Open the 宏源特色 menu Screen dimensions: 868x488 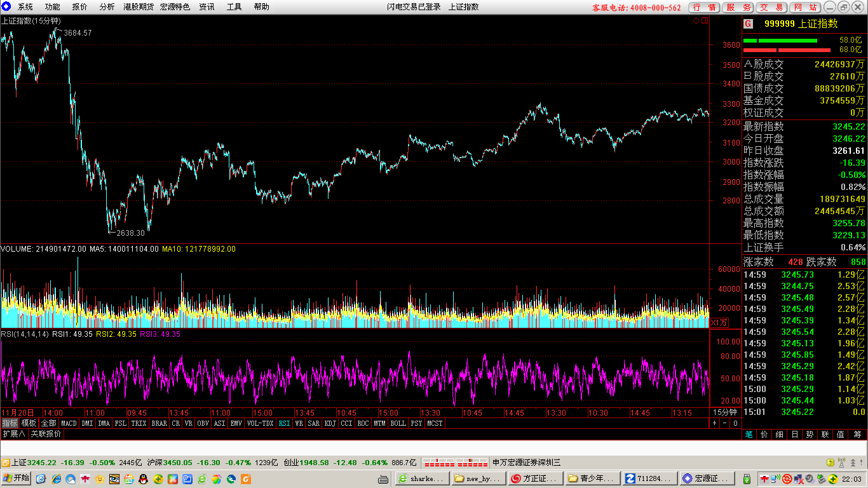click(x=175, y=7)
